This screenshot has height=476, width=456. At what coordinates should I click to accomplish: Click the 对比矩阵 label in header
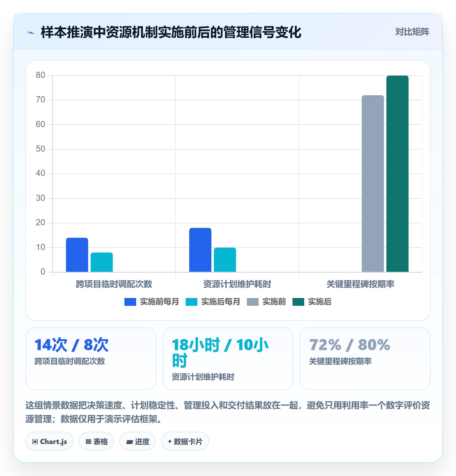[412, 32]
